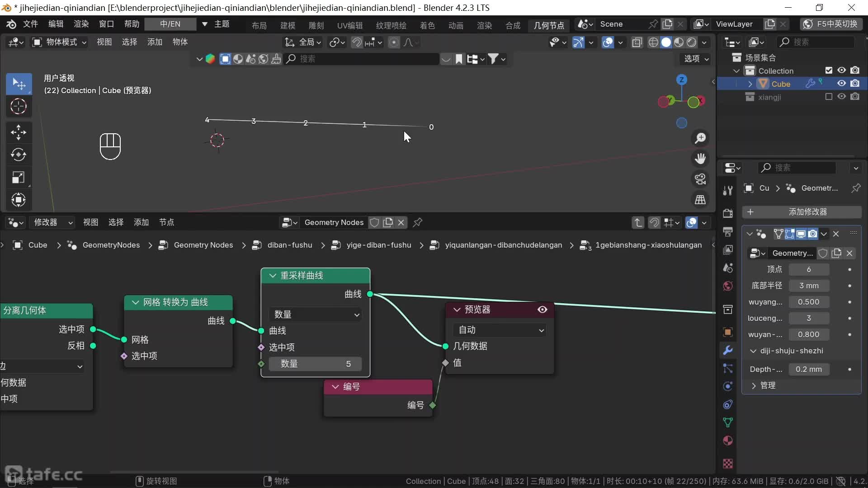Click the wuyang 0.500 value slider
This screenshot has height=488, width=868.
[x=808, y=302]
